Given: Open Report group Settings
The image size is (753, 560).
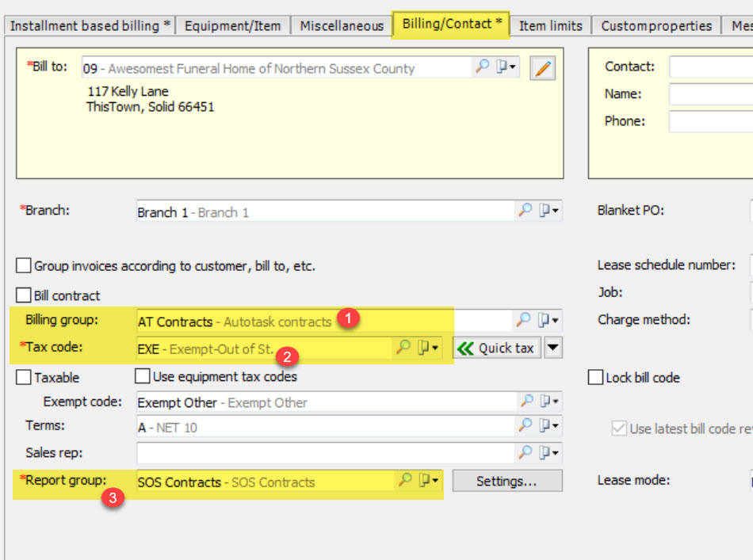Looking at the screenshot, I should point(506,481).
